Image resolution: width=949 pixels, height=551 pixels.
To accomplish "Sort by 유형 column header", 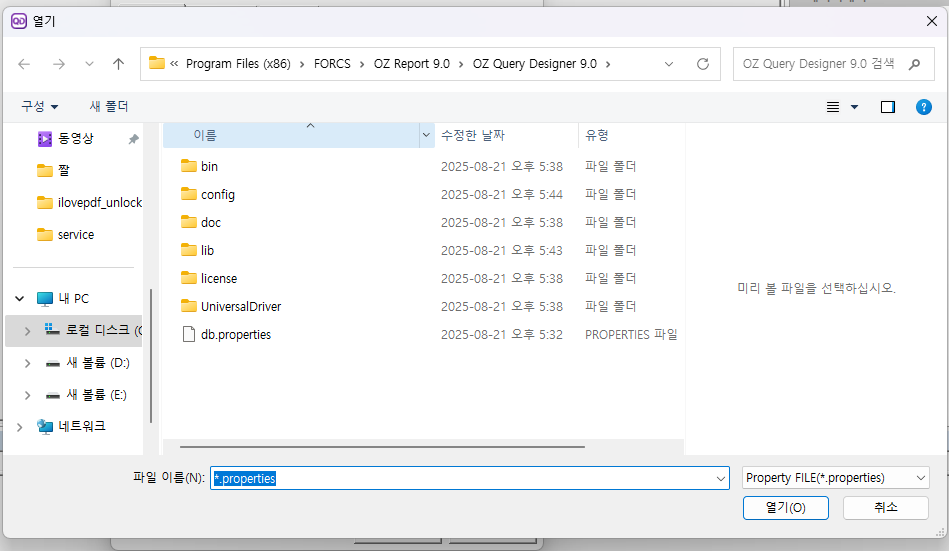I will tap(631, 135).
